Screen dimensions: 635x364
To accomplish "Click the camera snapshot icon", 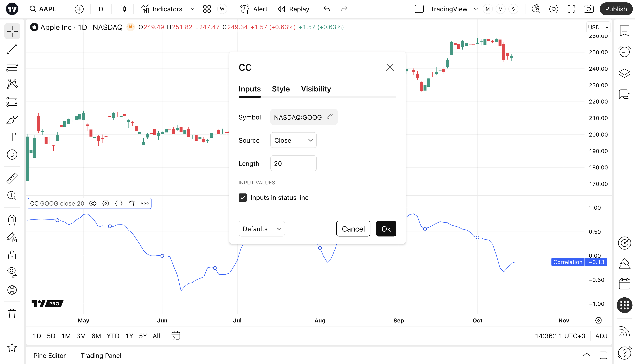I will (x=588, y=9).
